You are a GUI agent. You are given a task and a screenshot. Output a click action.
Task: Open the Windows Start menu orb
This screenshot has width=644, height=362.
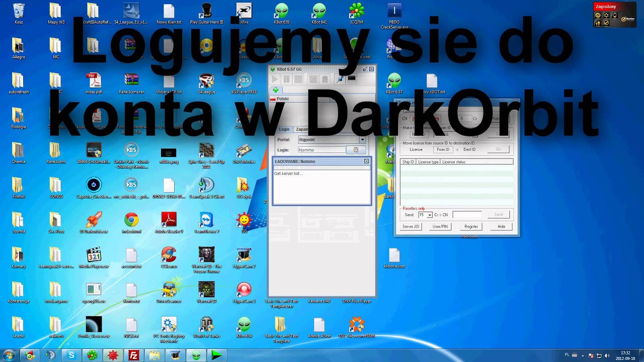(9, 355)
